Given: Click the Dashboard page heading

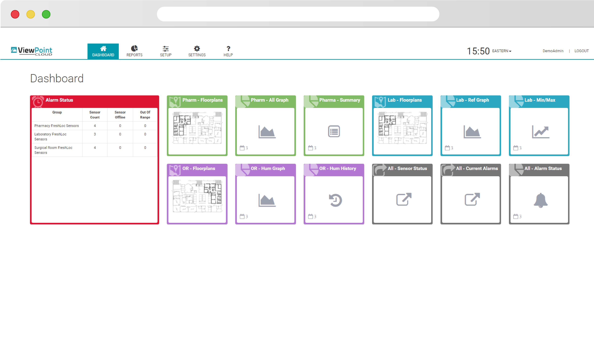Looking at the screenshot, I should [57, 78].
